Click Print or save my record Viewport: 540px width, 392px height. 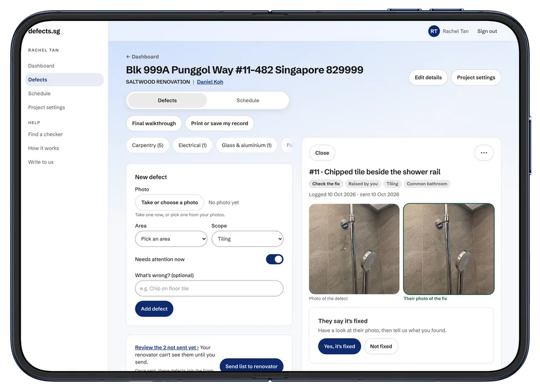pos(219,123)
